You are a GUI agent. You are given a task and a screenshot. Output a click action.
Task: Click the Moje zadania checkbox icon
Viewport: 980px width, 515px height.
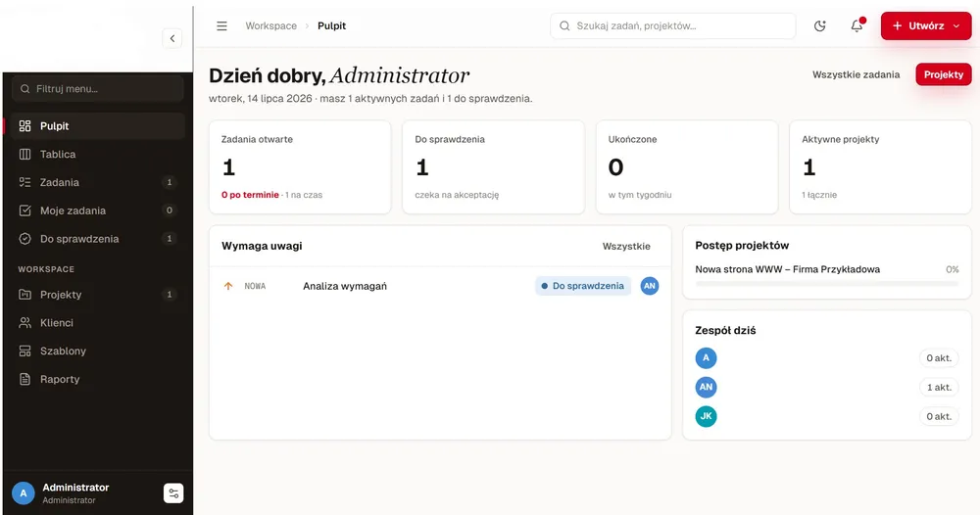(25, 211)
